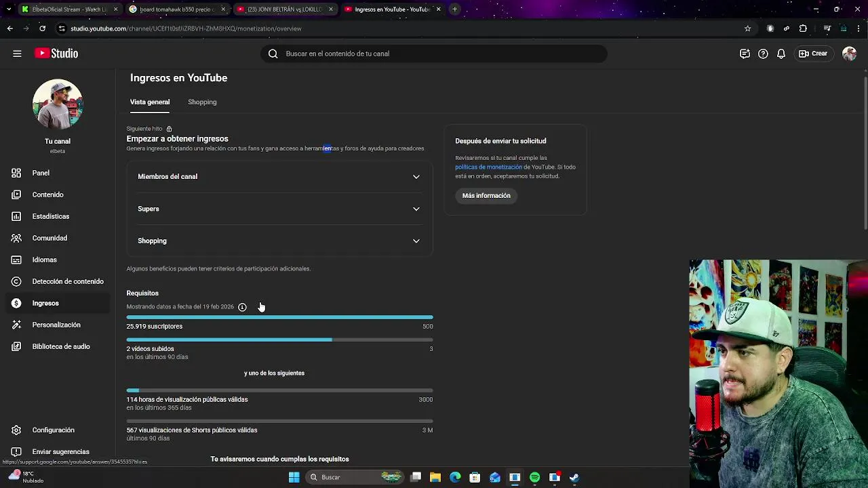
Task: Click the subscribers progress bar
Action: (279, 317)
